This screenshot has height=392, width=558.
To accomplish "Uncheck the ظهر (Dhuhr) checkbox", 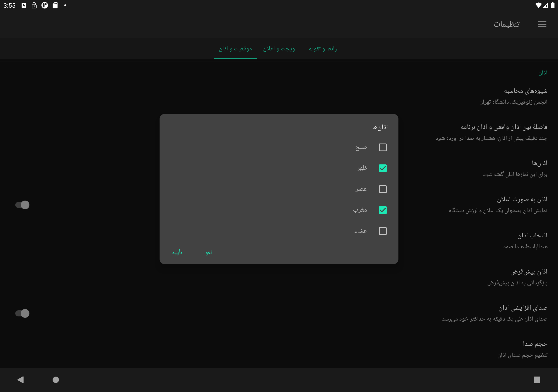I will coord(383,168).
